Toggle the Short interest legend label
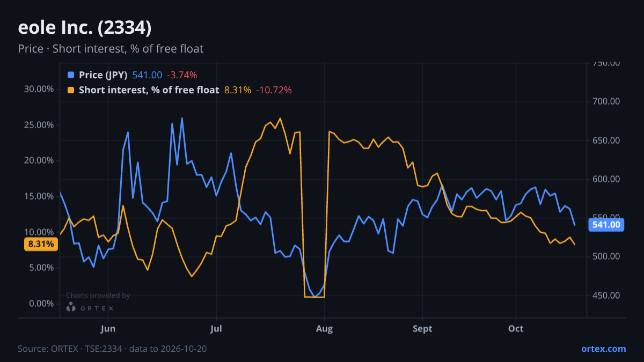Viewport: 644px width, 362px height. coord(149,90)
